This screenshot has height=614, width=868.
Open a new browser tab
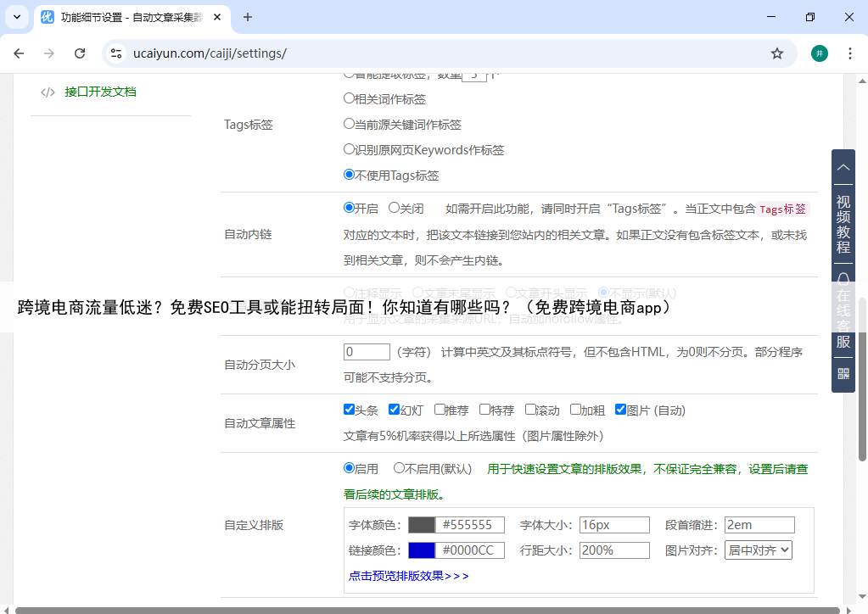pos(248,17)
